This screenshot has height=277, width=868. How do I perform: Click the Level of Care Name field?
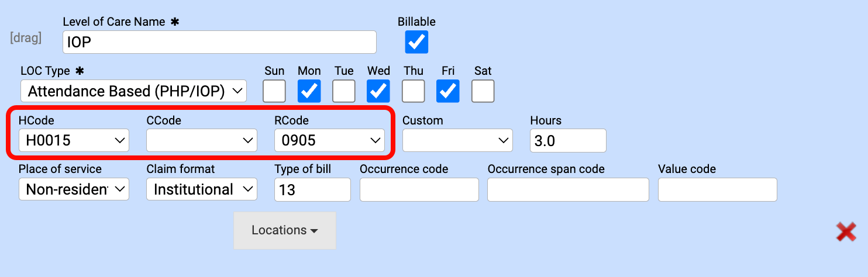click(219, 42)
